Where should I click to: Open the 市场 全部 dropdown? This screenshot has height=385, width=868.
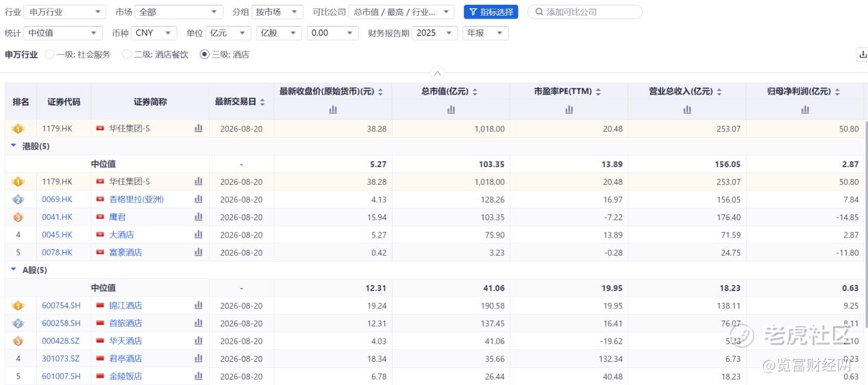click(179, 12)
